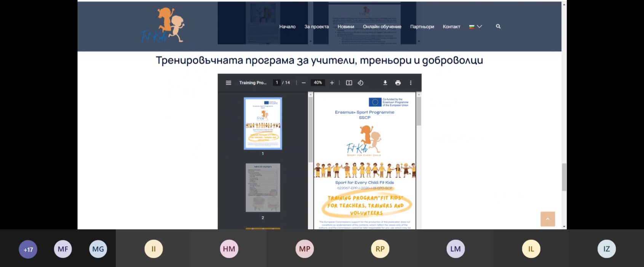The height and width of the screenshot is (267, 644).
Task: Select page 2 thumbnail in sidebar
Action: (263, 188)
